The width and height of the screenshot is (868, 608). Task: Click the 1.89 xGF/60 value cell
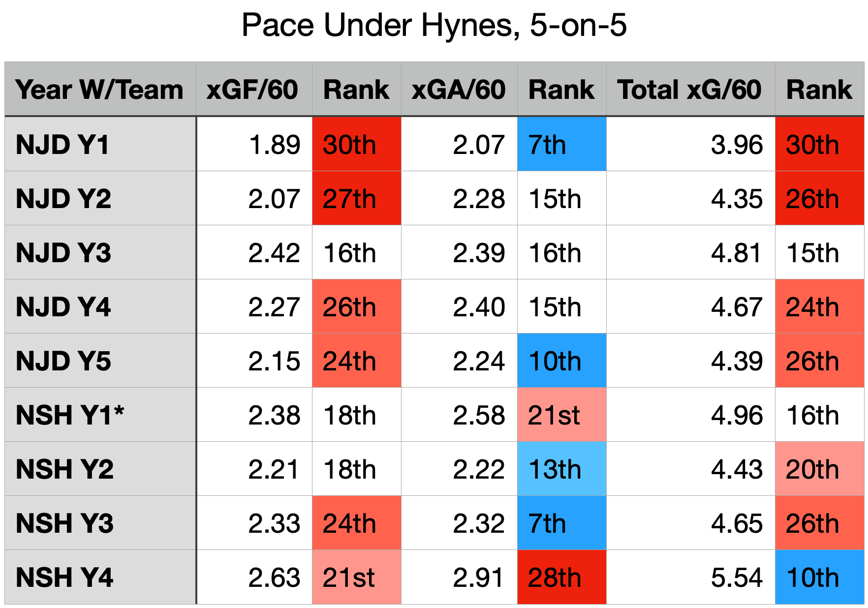click(274, 145)
